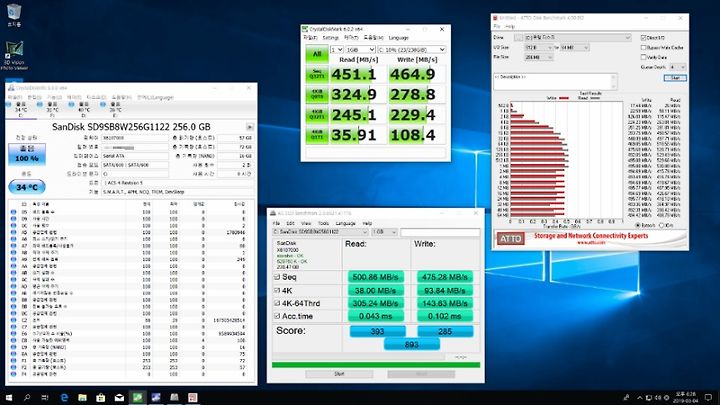This screenshot has height=405, width=720.
Task: Run the Seq Q32T1 test in CrystalDiskMark
Action: 317,74
